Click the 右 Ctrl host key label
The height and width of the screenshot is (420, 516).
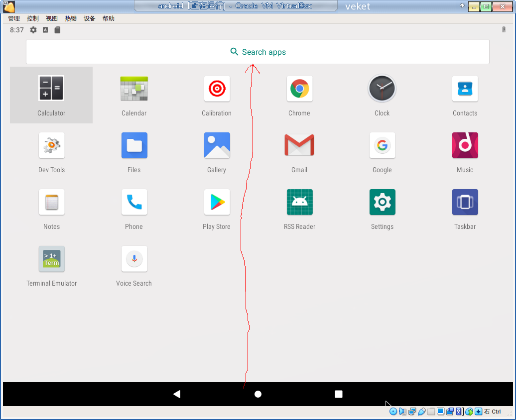[492, 412]
